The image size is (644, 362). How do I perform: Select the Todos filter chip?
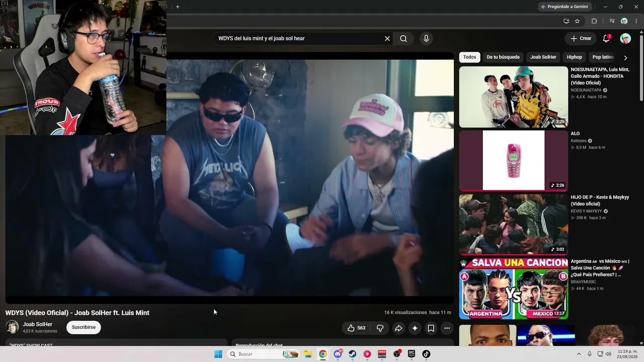click(x=469, y=57)
